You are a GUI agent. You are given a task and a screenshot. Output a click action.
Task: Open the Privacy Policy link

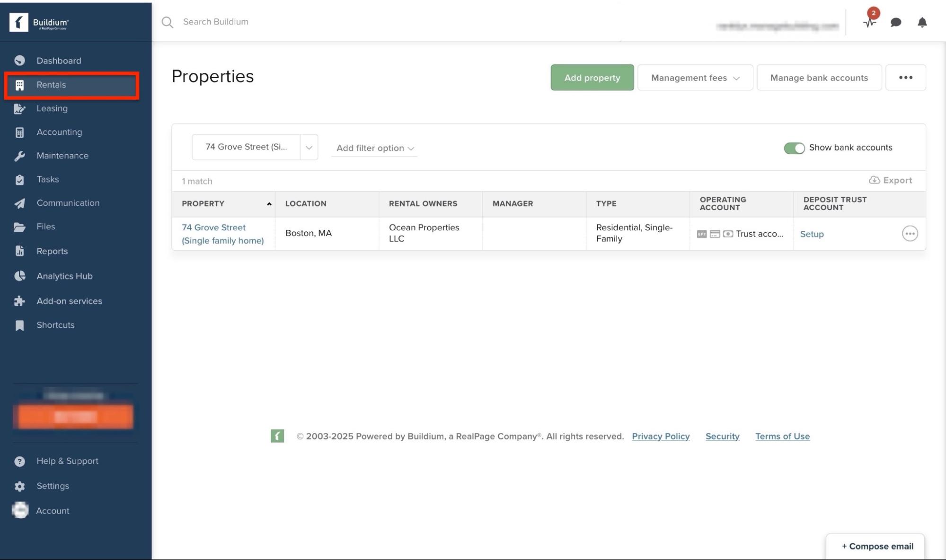[x=661, y=436]
